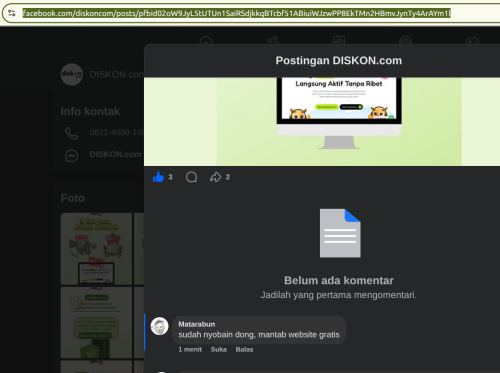Image resolution: width=500 pixels, height=373 pixels.
Task: Open the like count number 3
Action: click(x=170, y=177)
